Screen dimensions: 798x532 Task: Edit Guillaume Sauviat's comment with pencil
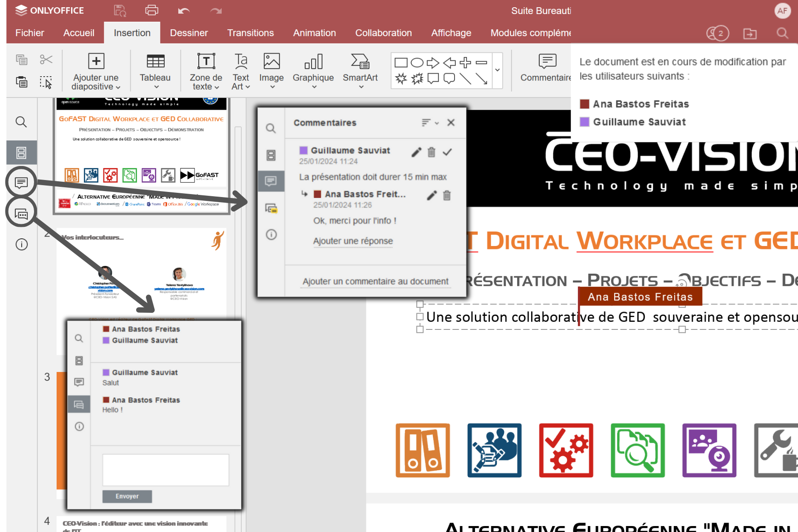pyautogui.click(x=416, y=152)
